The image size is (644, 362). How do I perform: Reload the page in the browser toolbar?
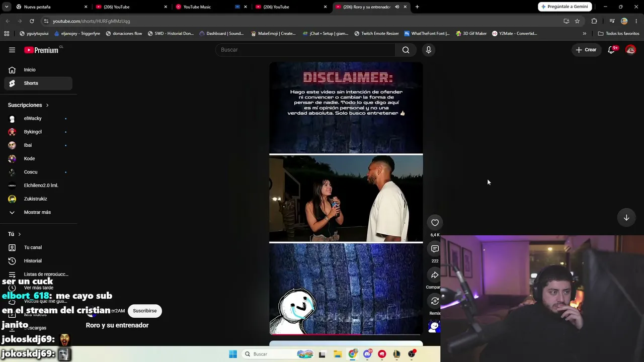point(32,21)
